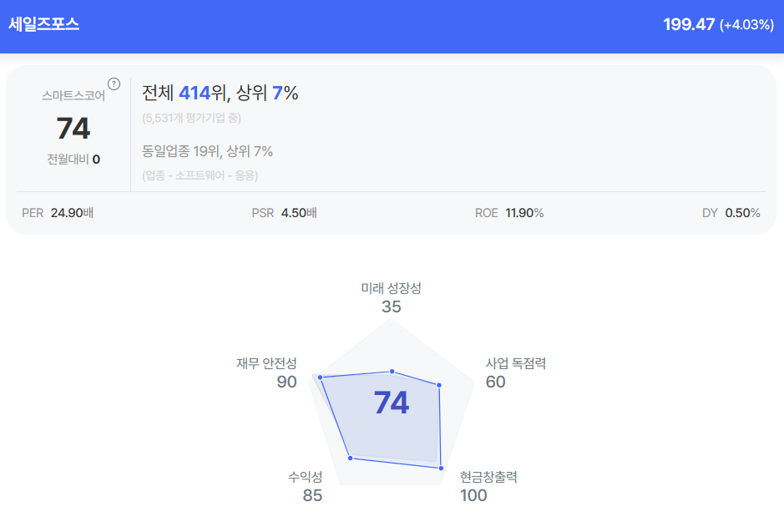Select the 미래 성장성 radar axis label
The image size is (784, 532).
[391, 288]
